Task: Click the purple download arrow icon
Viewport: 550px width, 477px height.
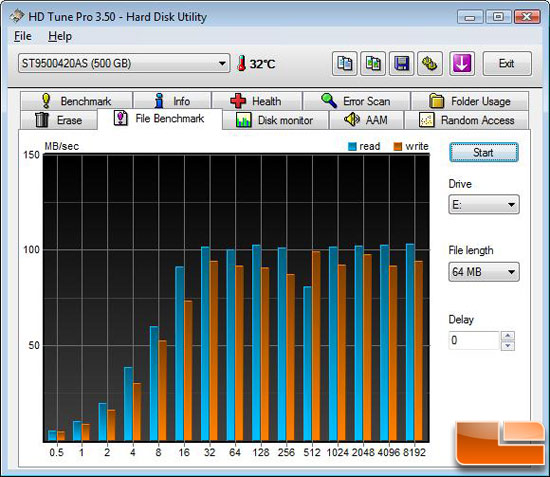Action: tap(462, 64)
